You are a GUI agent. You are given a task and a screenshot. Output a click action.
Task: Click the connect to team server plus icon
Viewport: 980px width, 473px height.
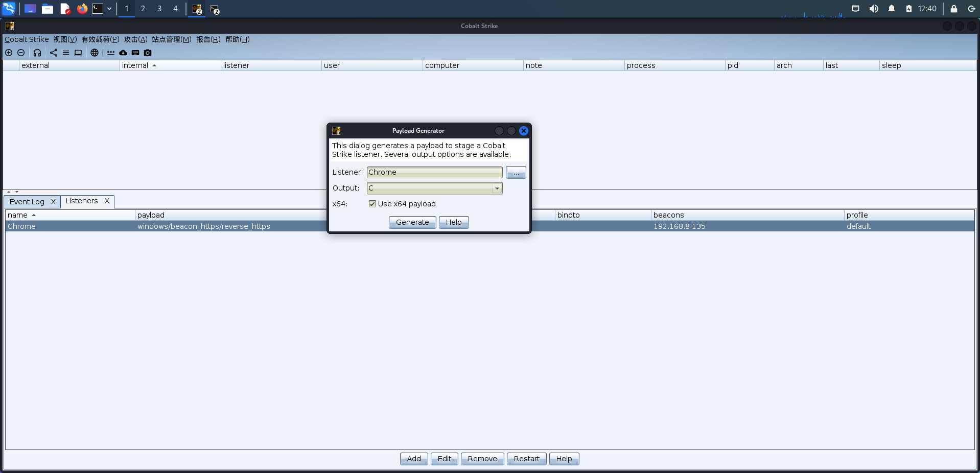click(x=9, y=53)
